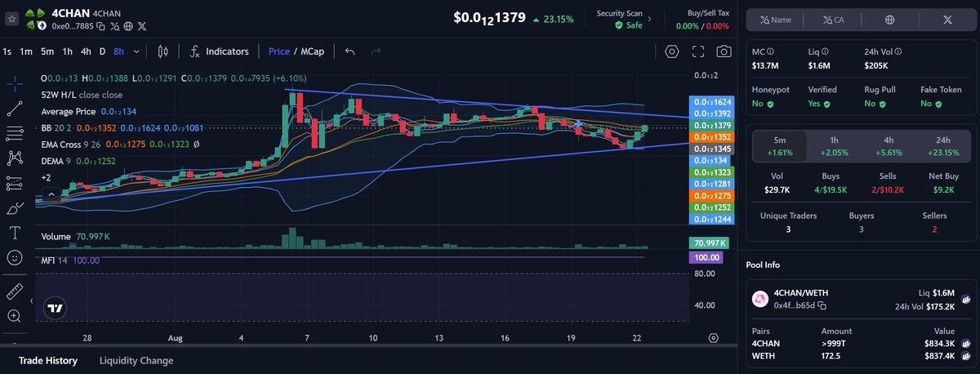Select the BB 20 2 indicator legend
Image resolution: width=980 pixels, height=374 pixels.
(56, 128)
